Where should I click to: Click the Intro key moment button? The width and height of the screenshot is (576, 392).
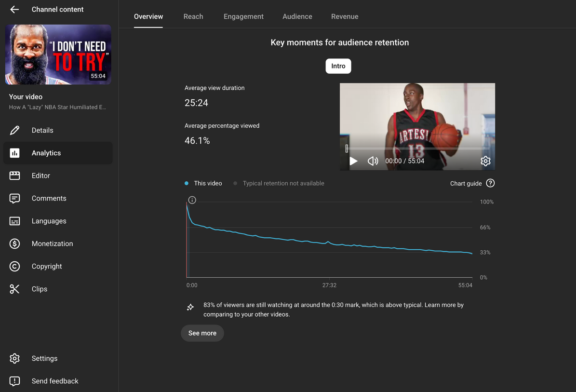(338, 66)
